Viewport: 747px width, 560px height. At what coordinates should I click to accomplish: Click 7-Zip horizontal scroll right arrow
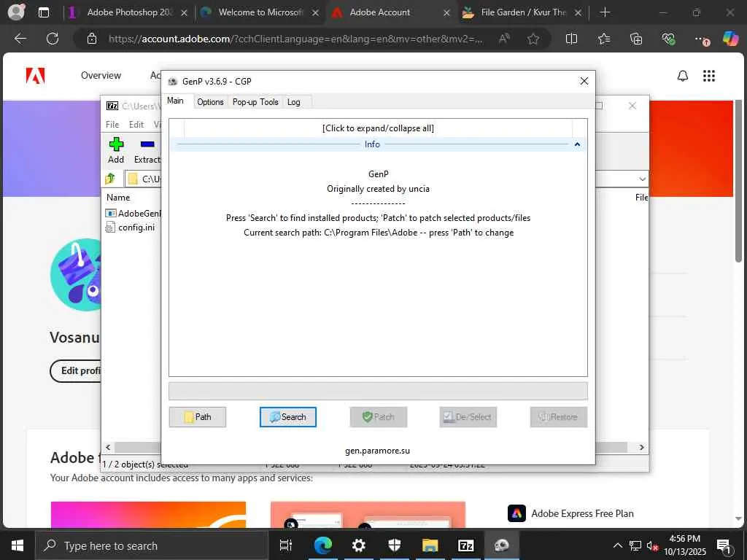642,447
